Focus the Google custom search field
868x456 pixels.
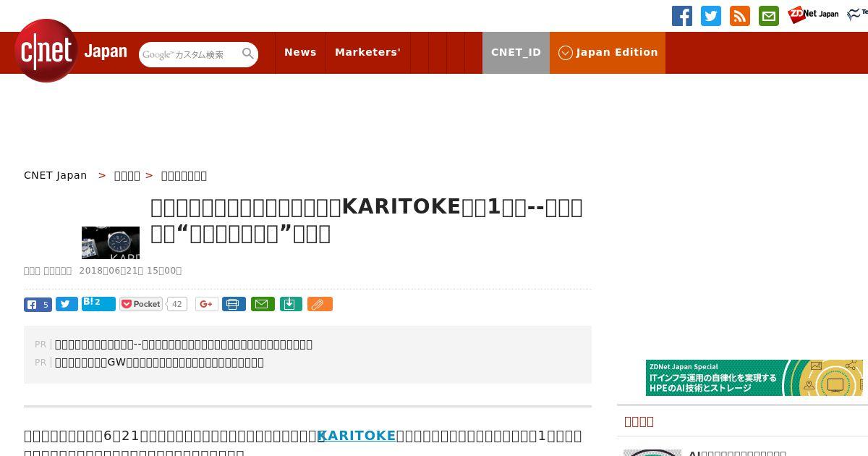190,54
